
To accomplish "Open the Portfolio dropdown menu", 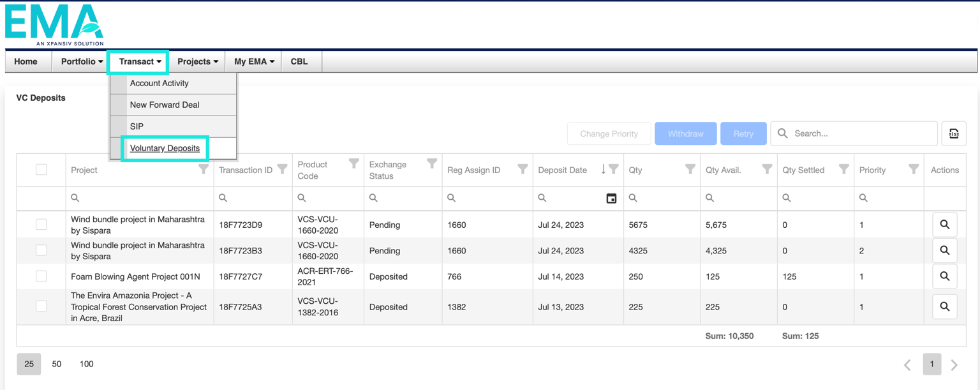I will tap(80, 61).
